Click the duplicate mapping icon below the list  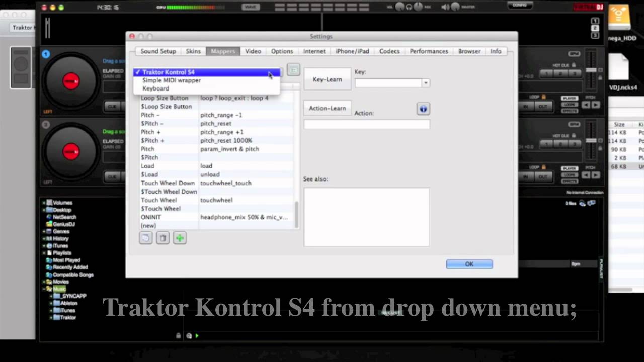146,238
